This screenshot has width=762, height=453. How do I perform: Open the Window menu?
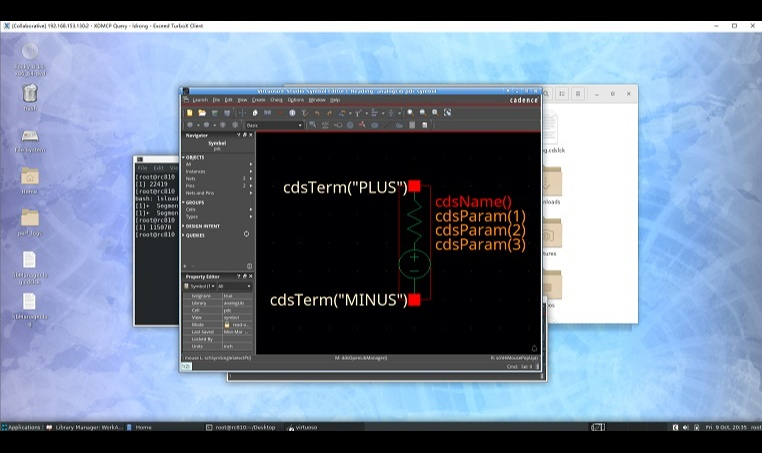click(317, 100)
